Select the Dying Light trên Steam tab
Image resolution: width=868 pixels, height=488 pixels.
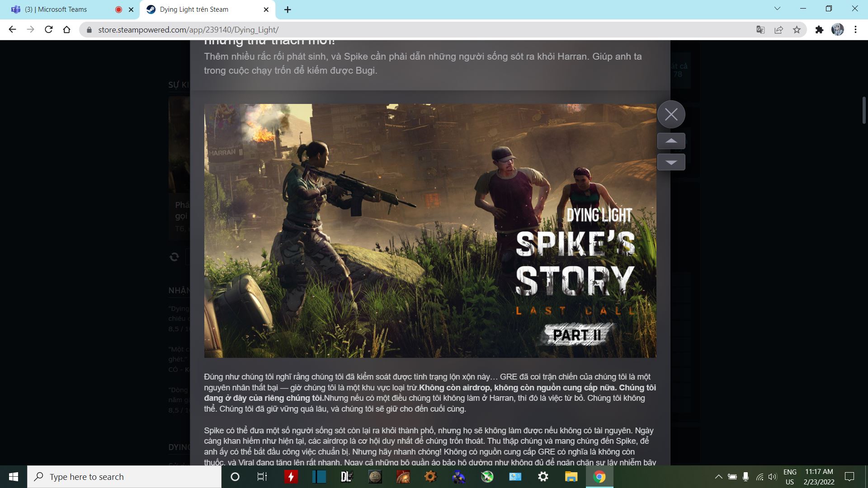point(199,9)
